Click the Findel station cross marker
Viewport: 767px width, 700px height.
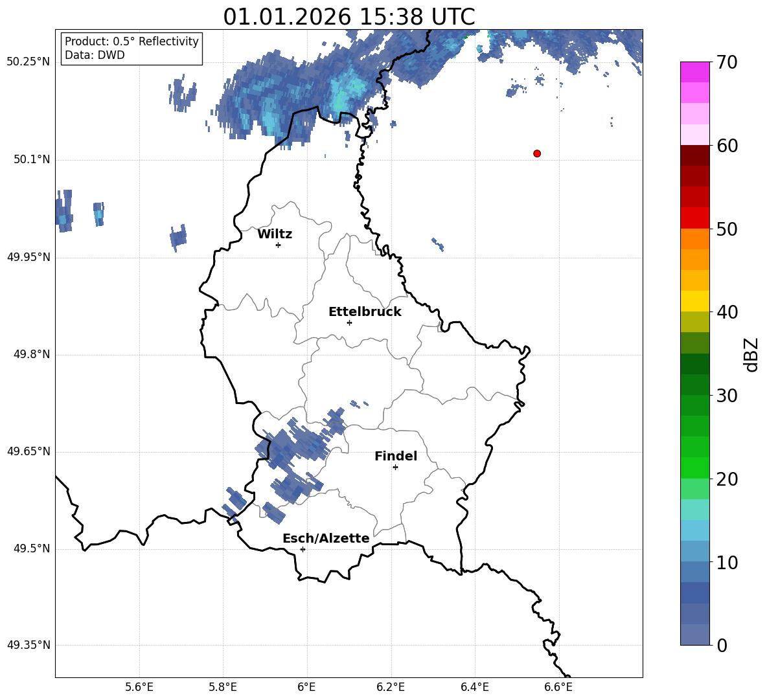(395, 468)
